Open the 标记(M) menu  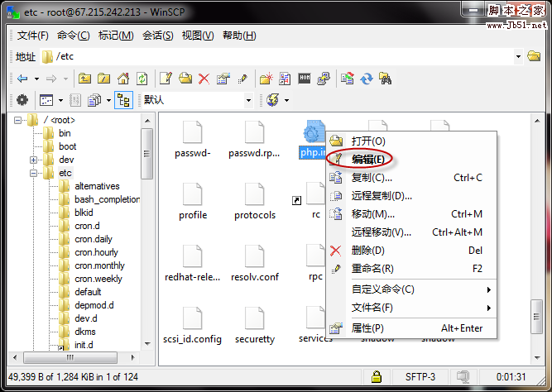(x=116, y=36)
